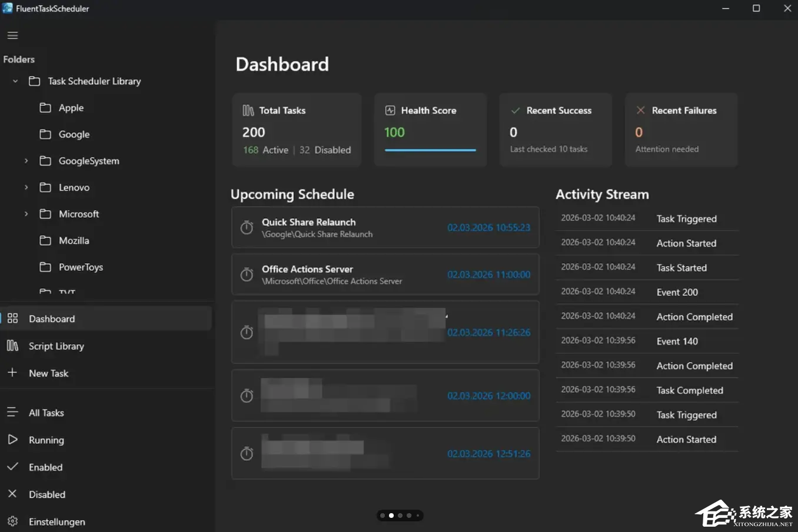Screen dimensions: 798x532
Task: Click the Task Scheduler Library folder icon
Action: pyautogui.click(x=35, y=81)
